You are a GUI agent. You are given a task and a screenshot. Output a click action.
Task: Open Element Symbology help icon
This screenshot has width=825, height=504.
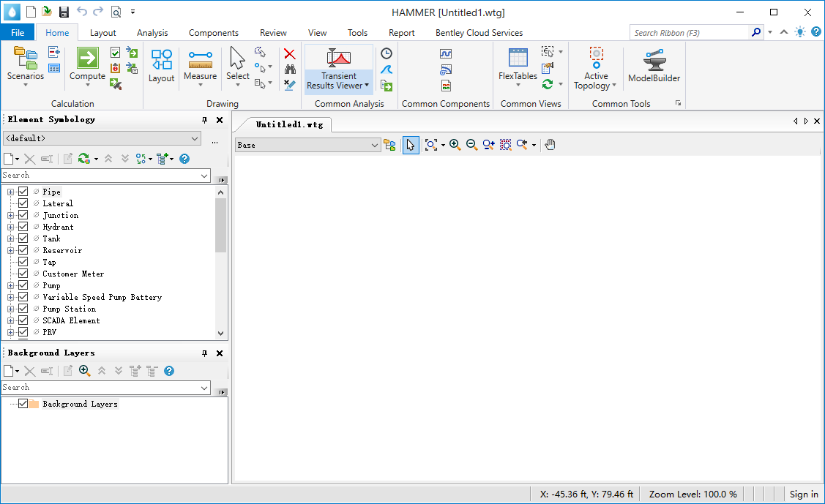(x=184, y=159)
